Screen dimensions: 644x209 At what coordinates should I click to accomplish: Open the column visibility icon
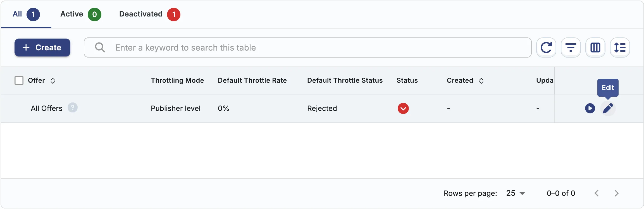595,47
